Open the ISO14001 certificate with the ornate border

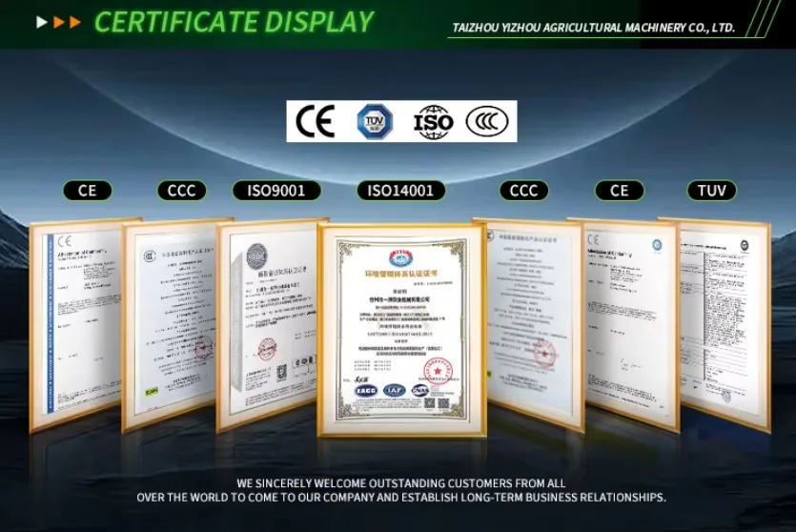click(x=401, y=329)
